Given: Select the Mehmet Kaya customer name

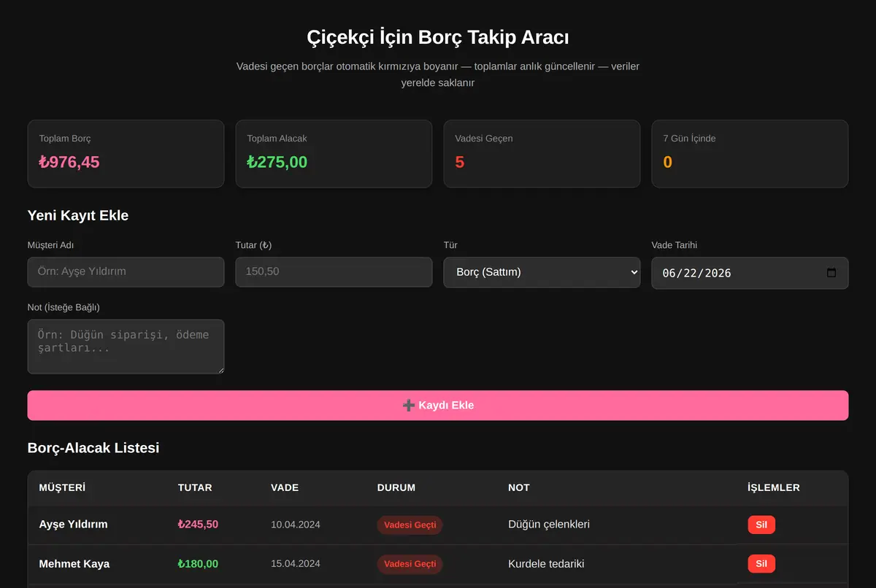Looking at the screenshot, I should 74,564.
